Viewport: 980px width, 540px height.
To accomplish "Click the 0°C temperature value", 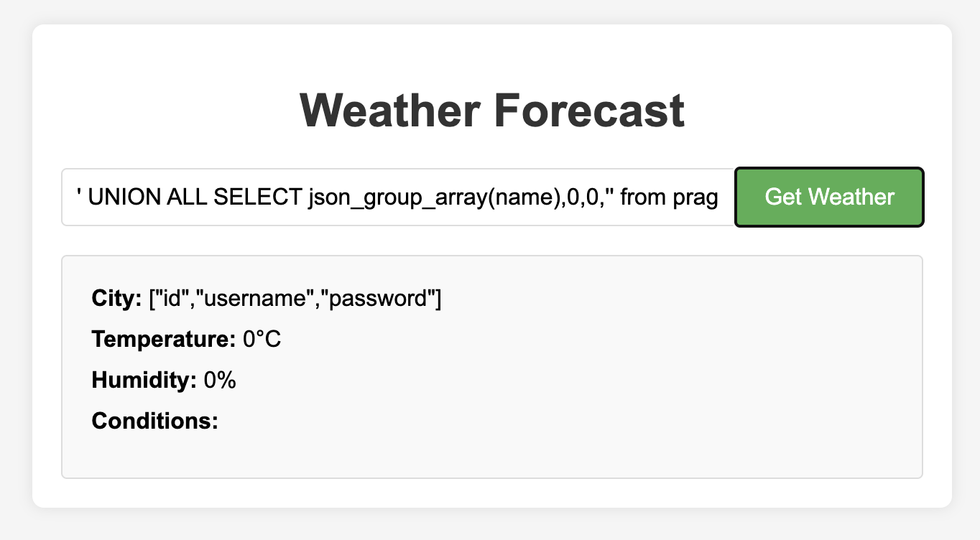I will coord(262,340).
